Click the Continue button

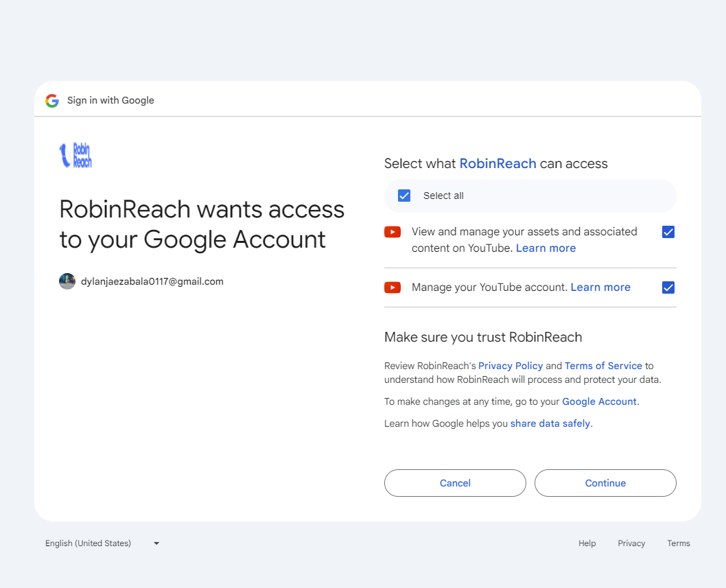click(x=606, y=483)
